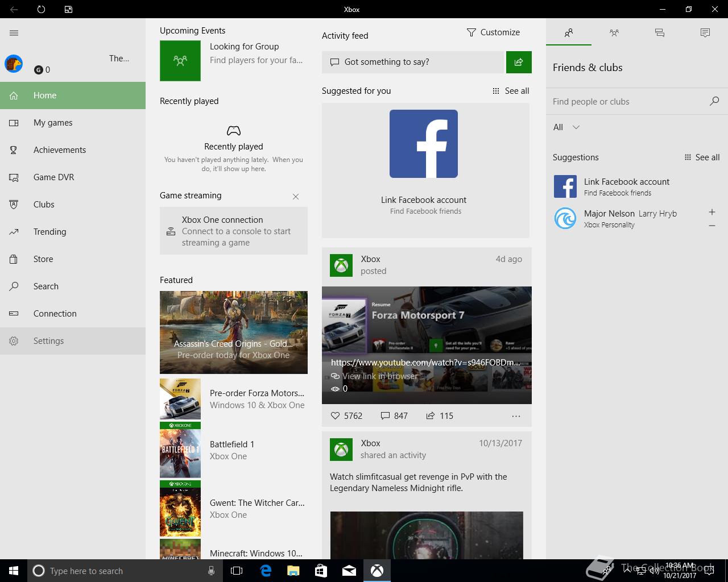Open Clubs in the sidebar

[73, 205]
